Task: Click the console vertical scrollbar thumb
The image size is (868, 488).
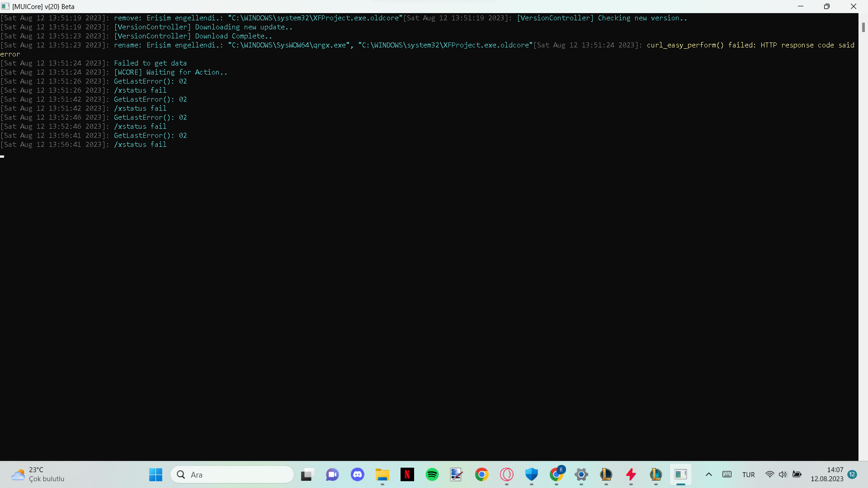Action: (x=863, y=27)
